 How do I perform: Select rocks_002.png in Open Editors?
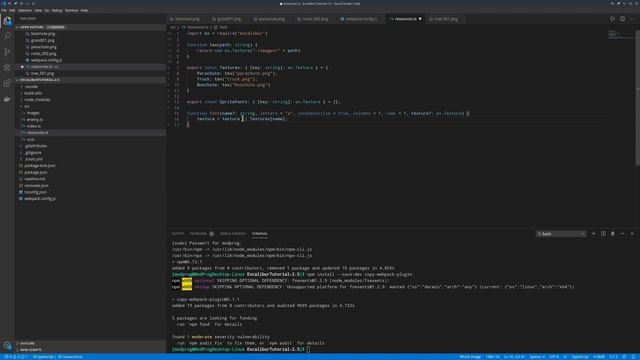(43, 53)
